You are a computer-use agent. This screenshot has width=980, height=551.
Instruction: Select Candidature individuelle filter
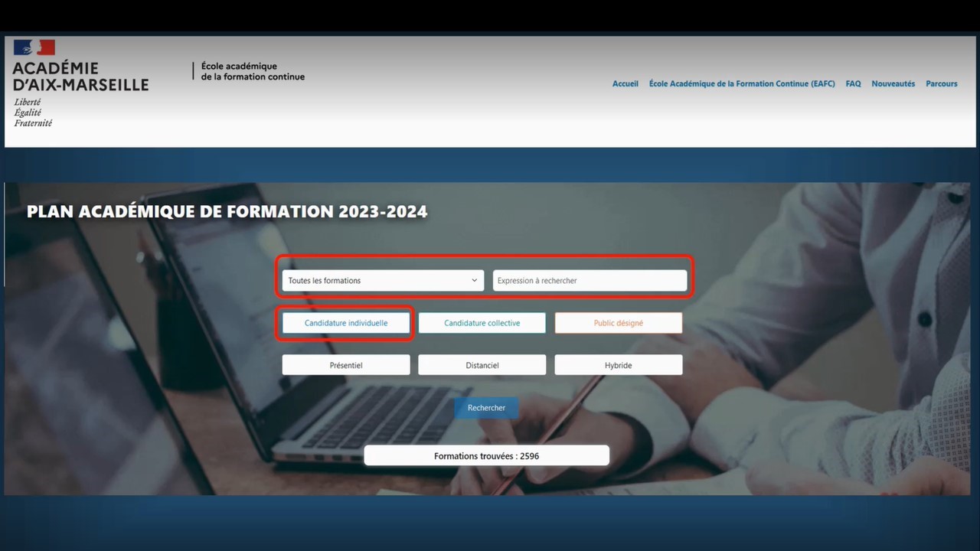(x=346, y=323)
